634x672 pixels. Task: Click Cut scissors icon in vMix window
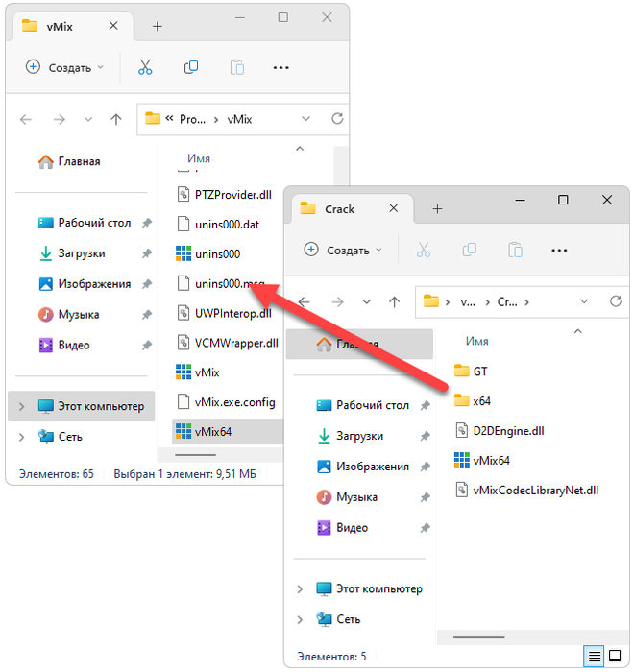(145, 67)
